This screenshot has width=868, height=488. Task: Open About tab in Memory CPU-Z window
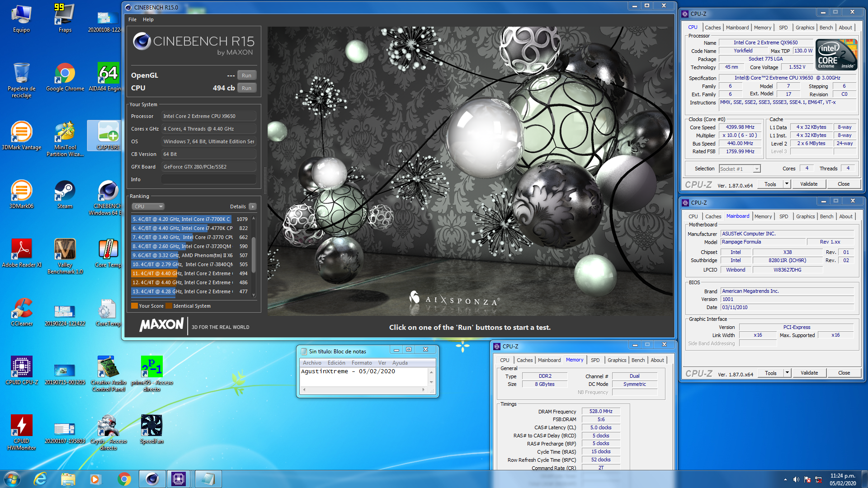(x=657, y=360)
